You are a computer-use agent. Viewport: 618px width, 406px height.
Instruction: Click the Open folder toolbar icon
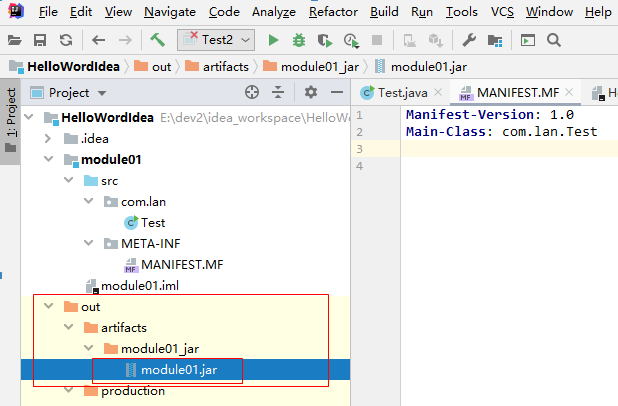pyautogui.click(x=15, y=40)
